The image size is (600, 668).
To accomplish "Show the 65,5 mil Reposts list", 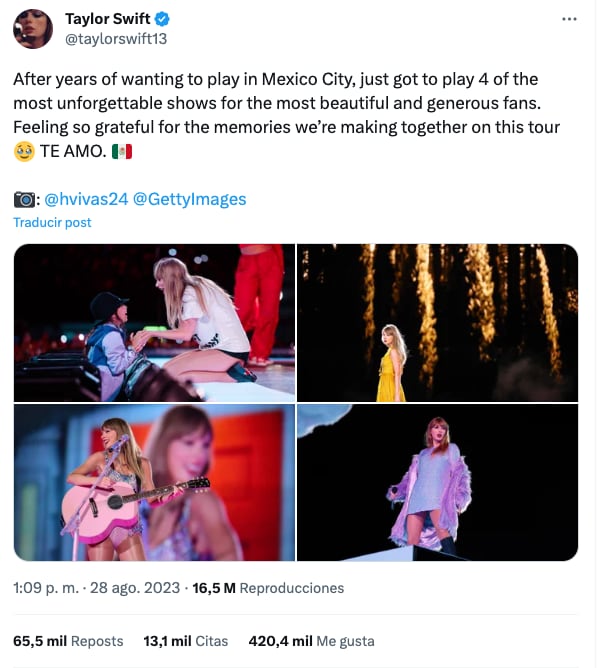I will tap(68, 641).
